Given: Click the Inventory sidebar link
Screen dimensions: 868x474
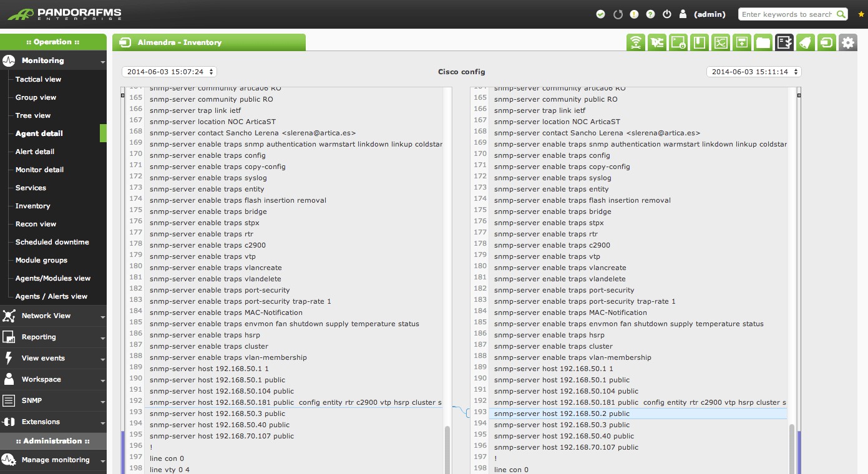Looking at the screenshot, I should (32, 206).
